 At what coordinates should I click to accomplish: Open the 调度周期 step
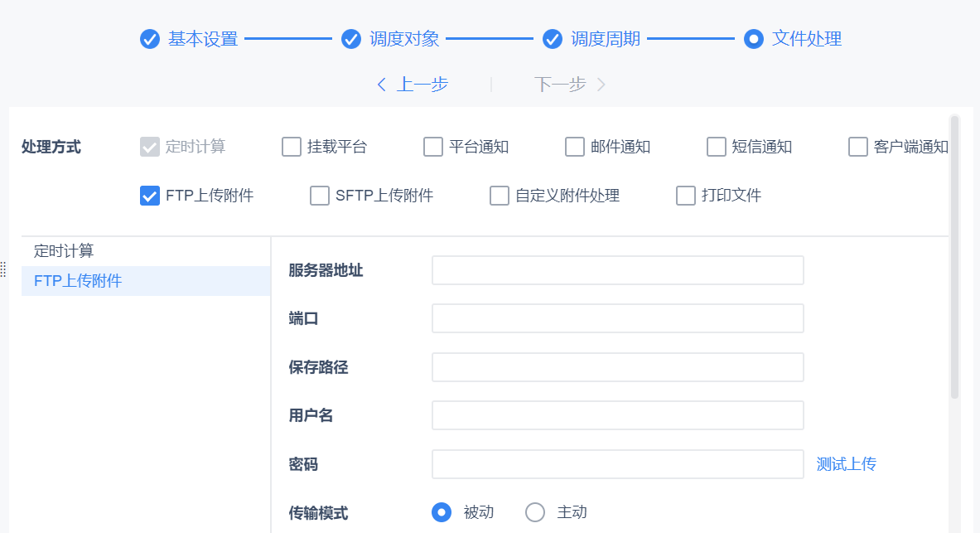point(606,39)
